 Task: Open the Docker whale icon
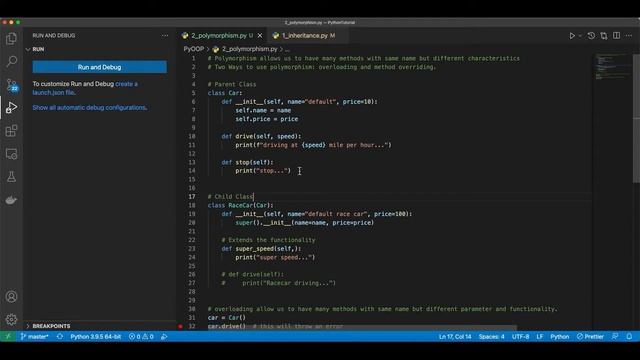(x=11, y=200)
